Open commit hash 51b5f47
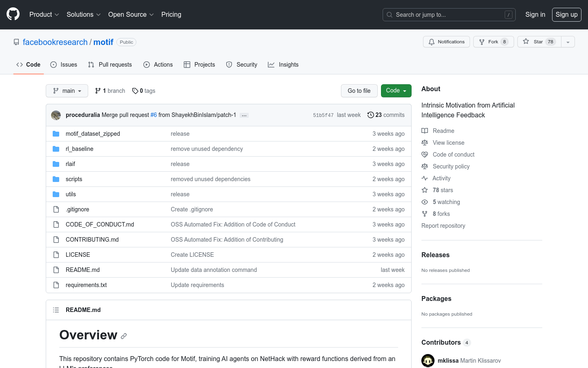 pos(323,115)
